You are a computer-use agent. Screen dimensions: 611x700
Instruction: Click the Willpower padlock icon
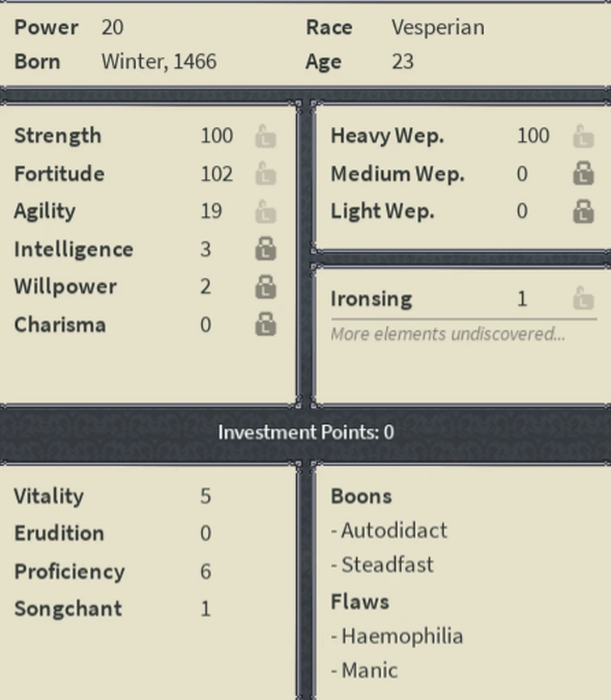(x=265, y=287)
